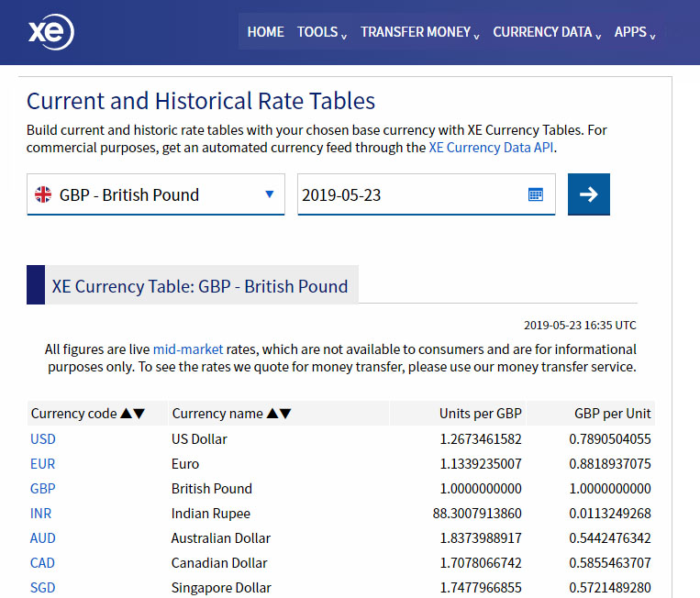Click the UK flag icon in currency selector
Viewport: 700px width, 598px height.
43,194
